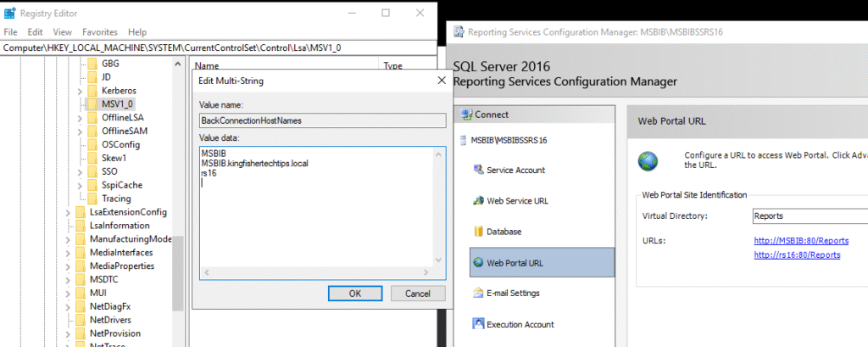Expand the LsaExtensionConfig key
This screenshot has height=347, width=868.
coord(68,212)
